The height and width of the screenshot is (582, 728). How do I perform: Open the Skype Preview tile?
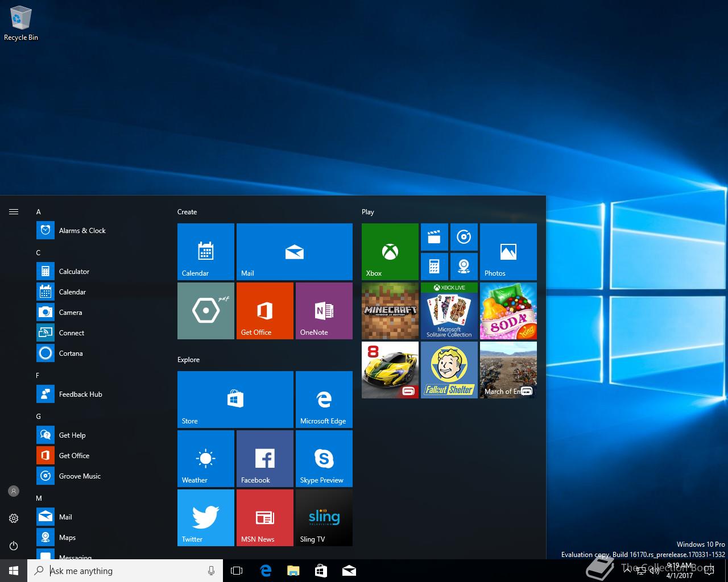pos(324,459)
